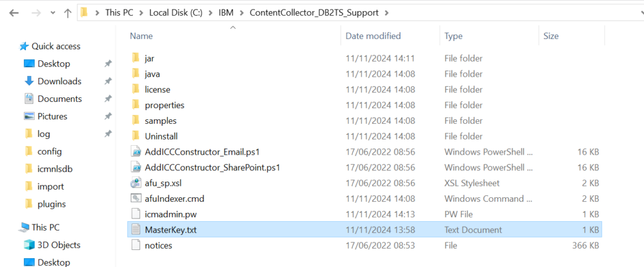The image size is (644, 267).
Task: Expand chevron after IBM in the address bar
Action: coord(241,13)
